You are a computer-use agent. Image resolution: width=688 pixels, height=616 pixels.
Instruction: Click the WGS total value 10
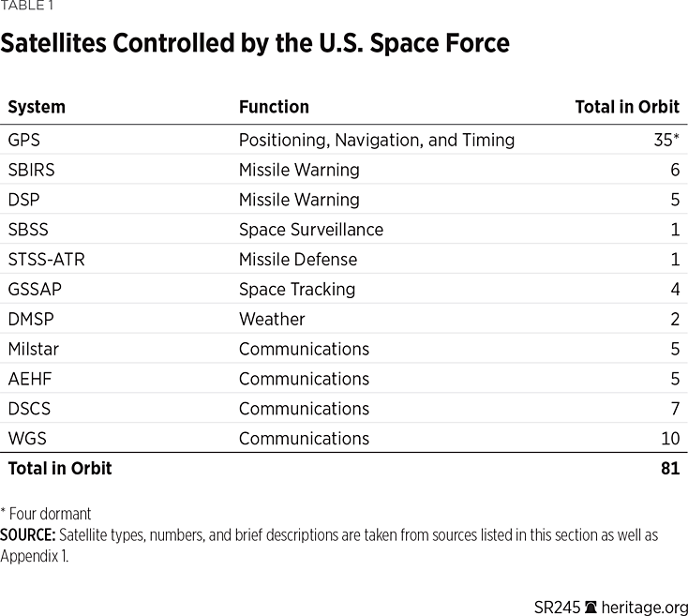coord(669,439)
